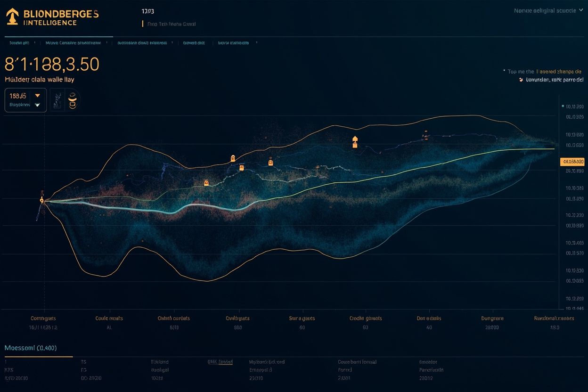Click the orange logo icon beside Blondberges Intelligence
Image resolution: width=588 pixels, height=392 pixels.
pos(12,16)
